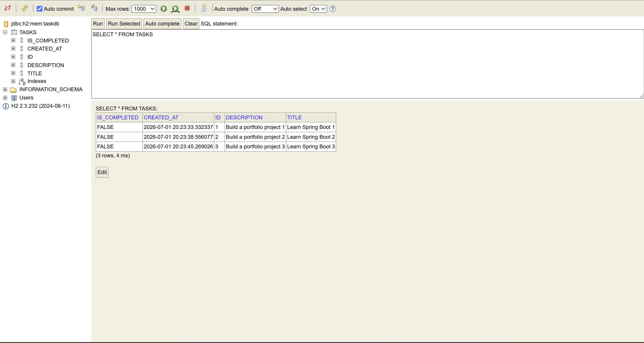Open the Auto complete Off dropdown
The image size is (644, 343).
click(265, 9)
